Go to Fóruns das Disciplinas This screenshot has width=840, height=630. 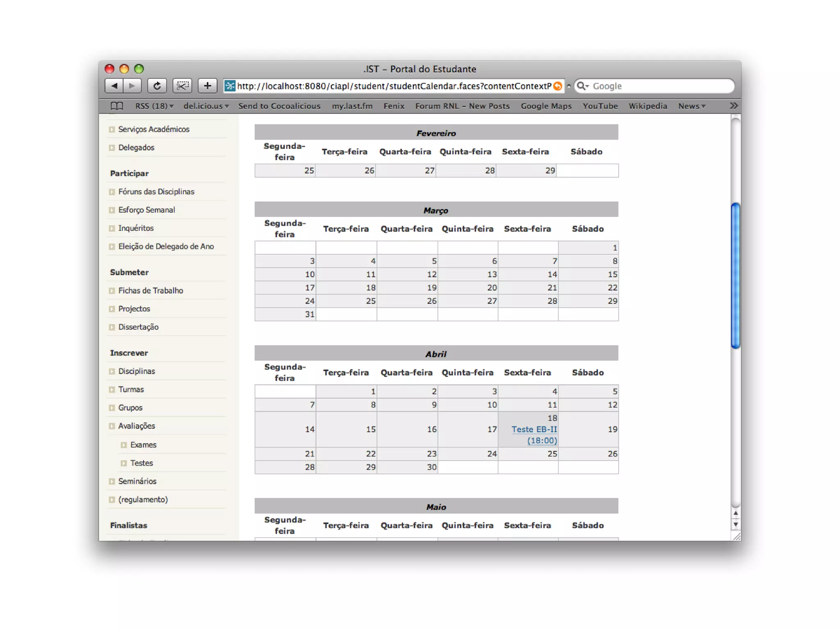point(156,192)
